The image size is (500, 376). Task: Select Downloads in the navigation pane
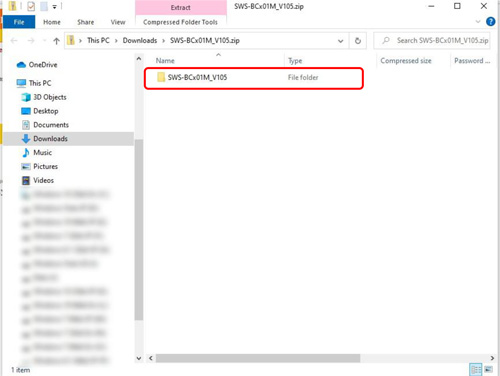(x=68, y=139)
